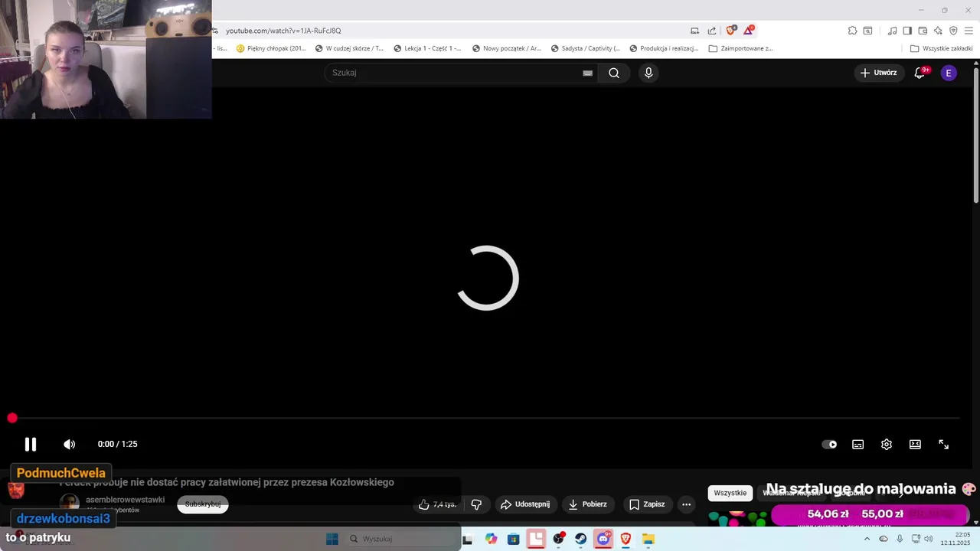
Task: Show hidden system tray icons
Action: point(867,539)
